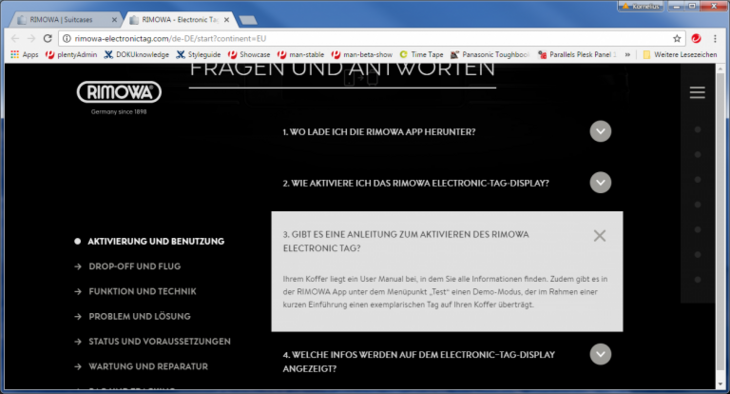Click question title WO LADE ICH DIE RIMOWA APP HERUNTER
The image size is (730, 394).
(379, 132)
